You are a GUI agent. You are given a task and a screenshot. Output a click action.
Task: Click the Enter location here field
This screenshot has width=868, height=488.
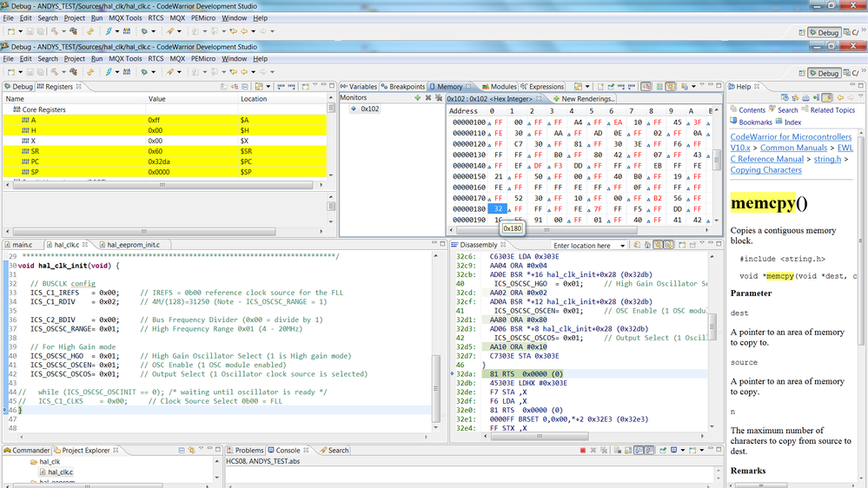tap(583, 246)
